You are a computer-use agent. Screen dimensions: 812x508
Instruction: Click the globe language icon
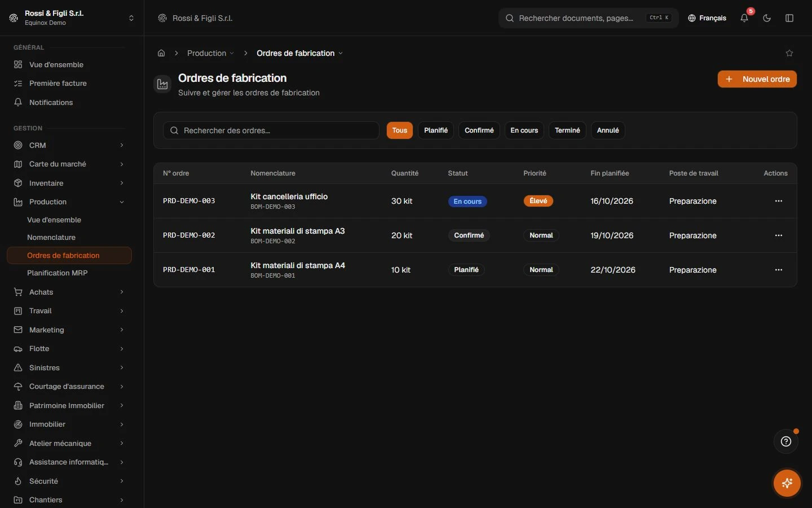point(692,18)
